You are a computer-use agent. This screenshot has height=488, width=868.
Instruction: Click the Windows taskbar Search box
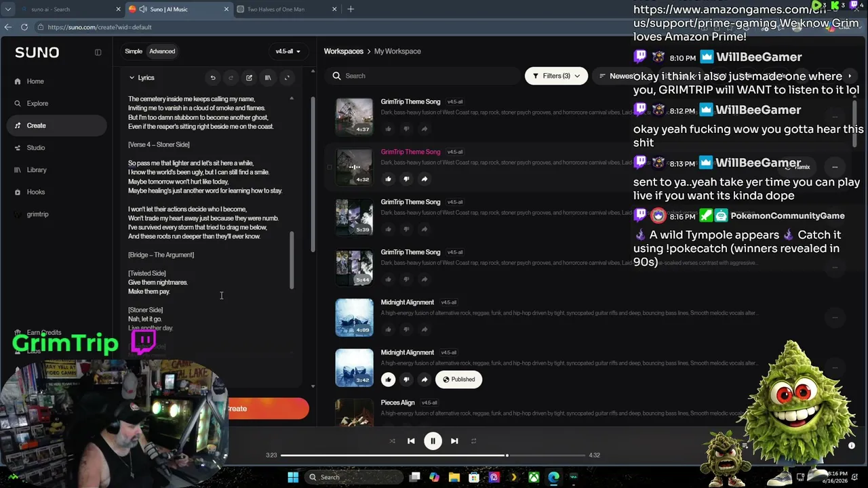point(353,477)
